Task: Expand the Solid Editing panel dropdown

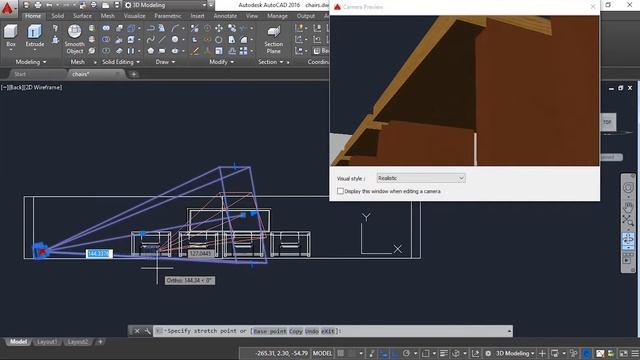Action: click(121, 62)
